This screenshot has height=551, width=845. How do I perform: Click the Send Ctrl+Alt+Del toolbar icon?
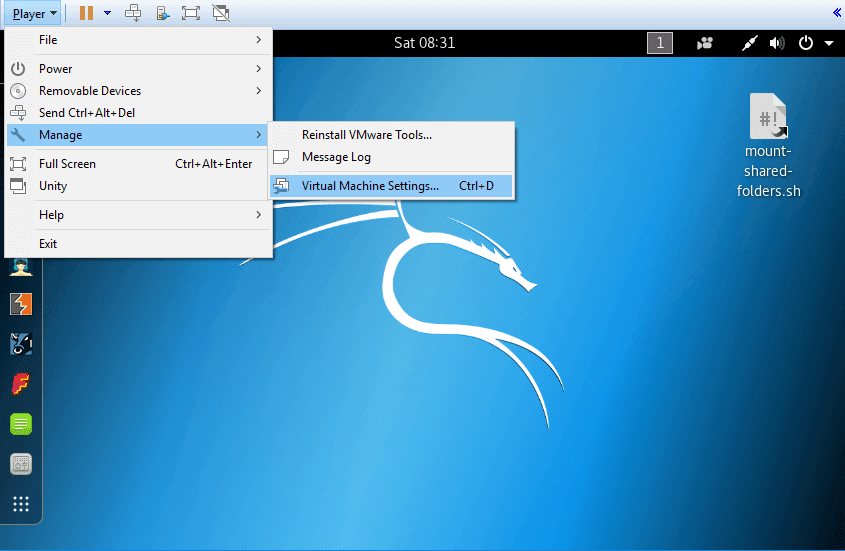point(133,13)
